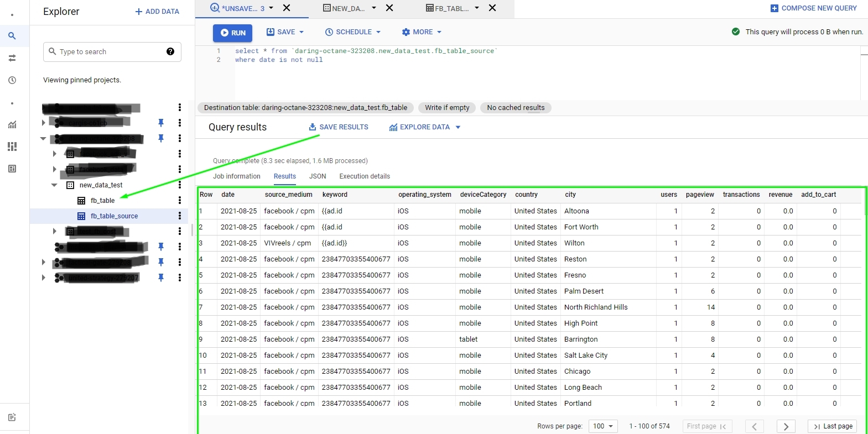Image resolution: width=868 pixels, height=434 pixels.
Task: Click the city column header
Action: (570, 195)
